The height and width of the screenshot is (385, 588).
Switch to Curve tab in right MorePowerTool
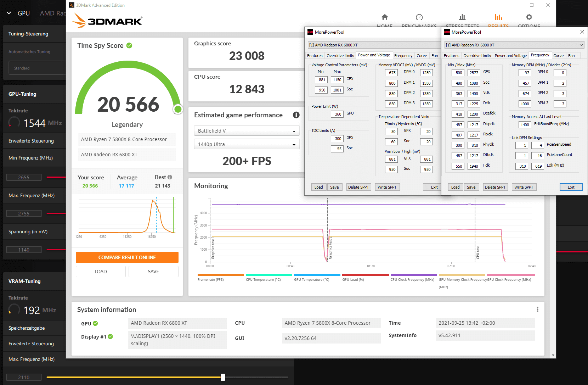coord(559,56)
